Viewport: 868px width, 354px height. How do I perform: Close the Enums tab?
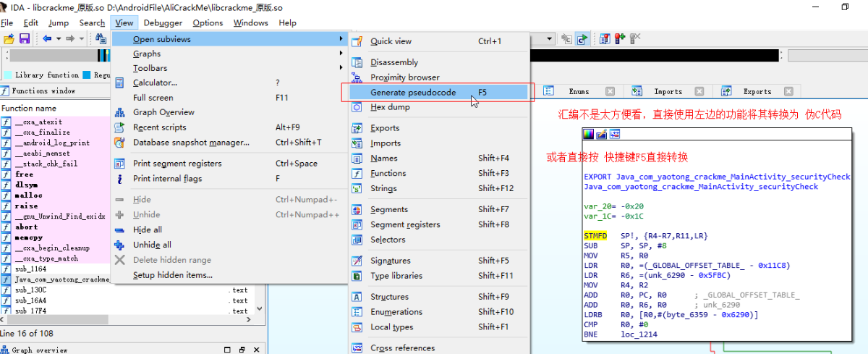click(610, 91)
